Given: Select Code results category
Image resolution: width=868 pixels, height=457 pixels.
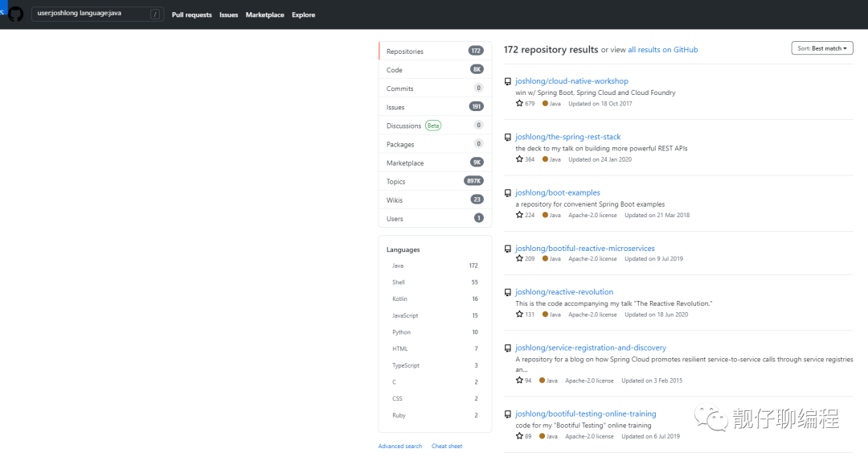Looking at the screenshot, I should pos(435,70).
